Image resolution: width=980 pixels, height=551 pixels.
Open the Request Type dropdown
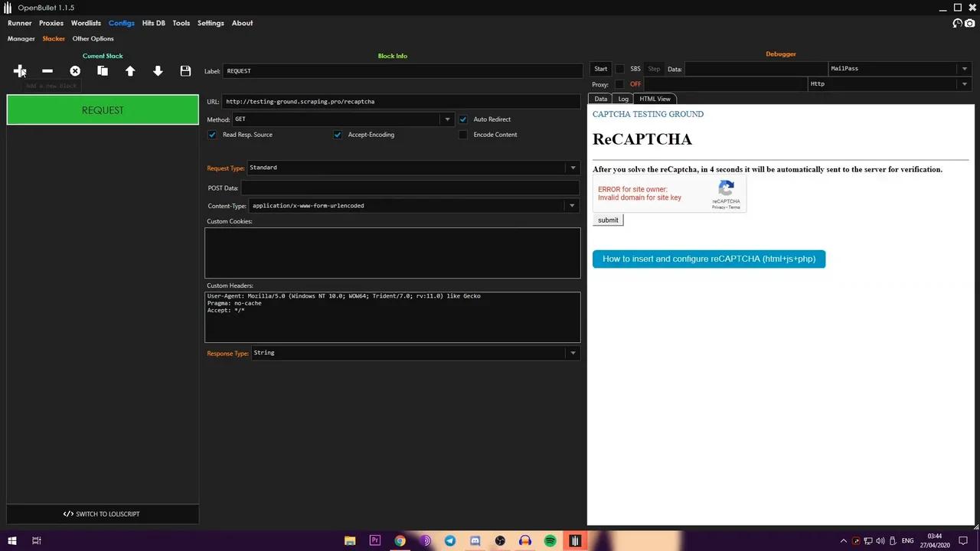[572, 167]
